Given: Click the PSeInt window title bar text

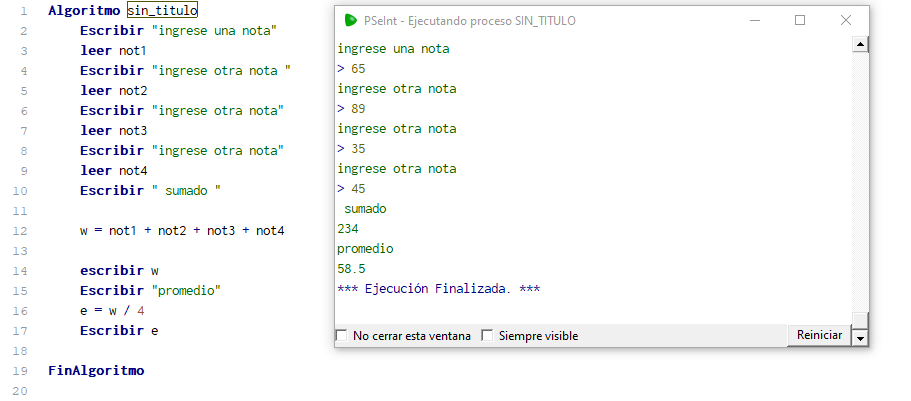Looking at the screenshot, I should [x=469, y=21].
